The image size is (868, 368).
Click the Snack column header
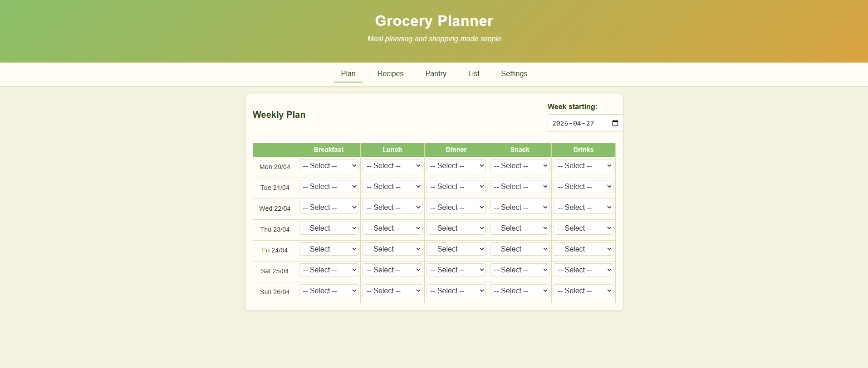click(520, 150)
